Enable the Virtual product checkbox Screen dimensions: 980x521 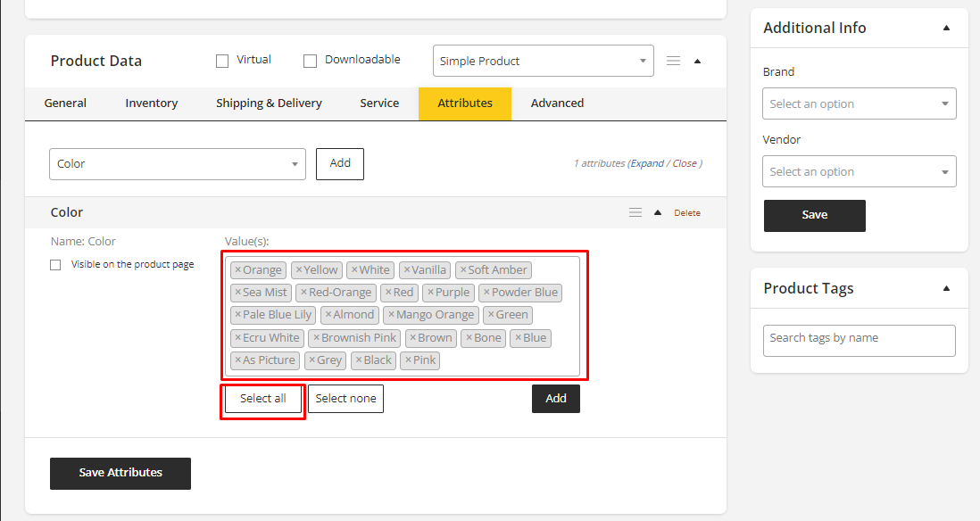click(222, 62)
